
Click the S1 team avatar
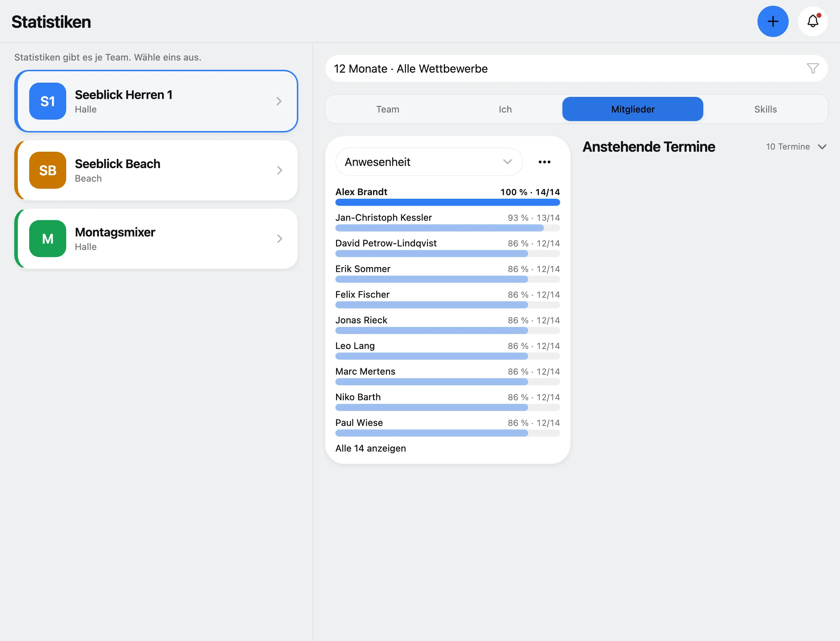[48, 101]
